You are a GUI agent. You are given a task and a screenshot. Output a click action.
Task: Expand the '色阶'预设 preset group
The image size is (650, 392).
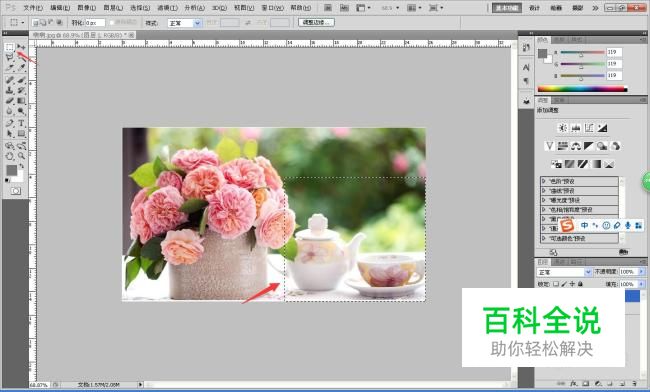[x=543, y=181]
